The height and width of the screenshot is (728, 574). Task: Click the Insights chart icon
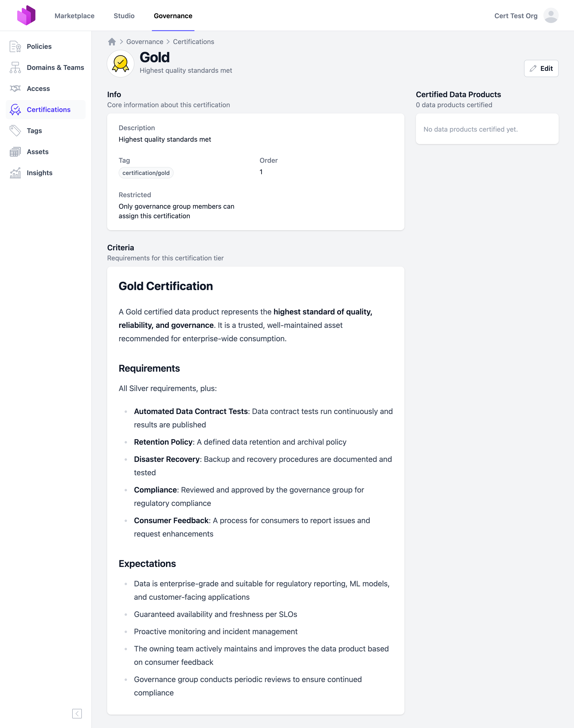click(15, 173)
